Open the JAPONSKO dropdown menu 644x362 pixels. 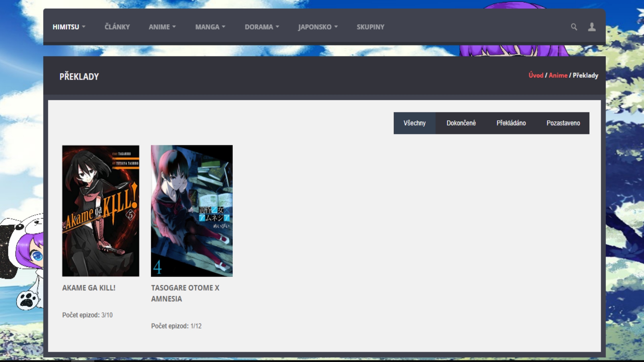pos(318,27)
